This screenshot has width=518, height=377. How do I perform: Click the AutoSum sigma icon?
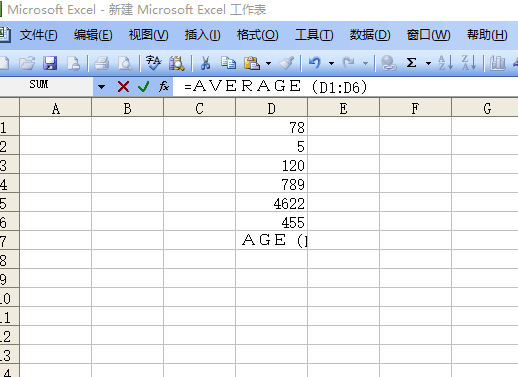coord(411,63)
